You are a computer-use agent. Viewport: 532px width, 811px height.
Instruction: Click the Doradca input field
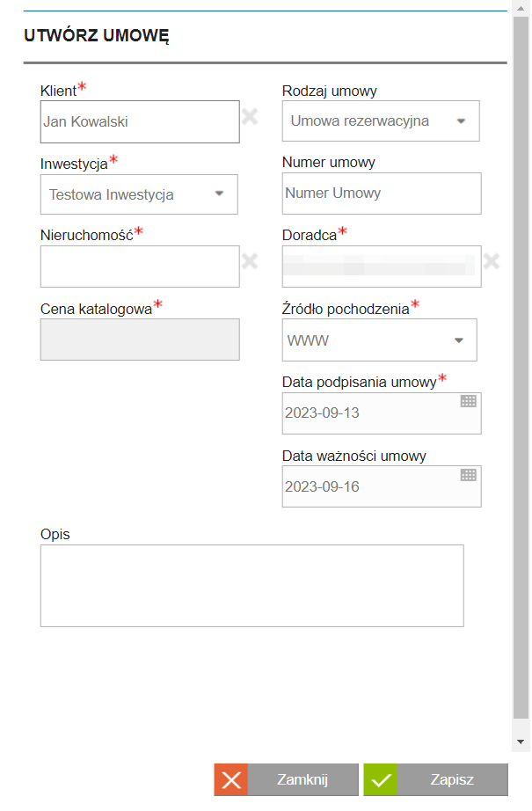point(382,267)
